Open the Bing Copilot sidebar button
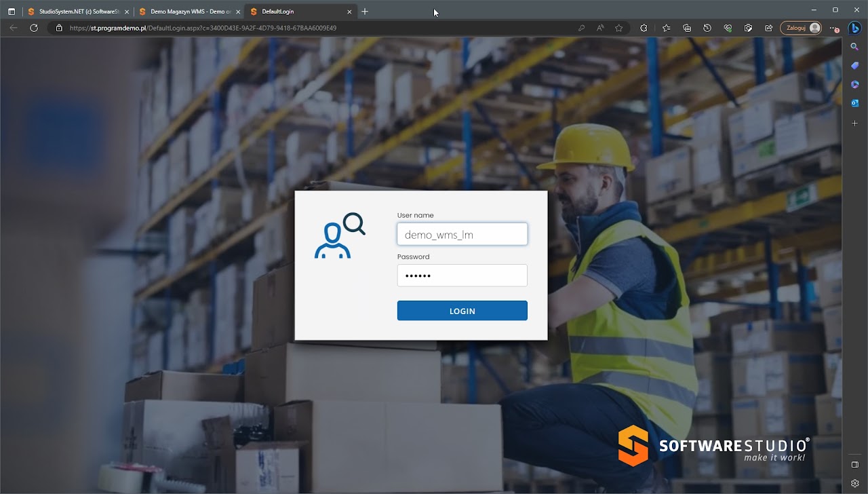Screen dimensions: 868x494 pyautogui.click(x=855, y=28)
